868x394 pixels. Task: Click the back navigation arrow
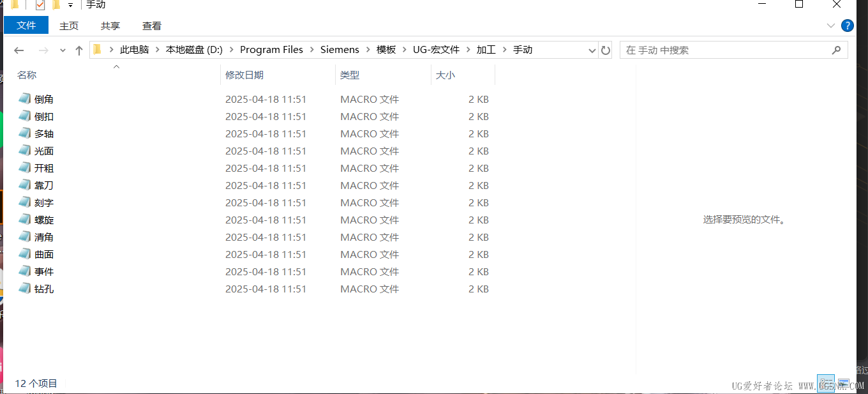point(19,49)
